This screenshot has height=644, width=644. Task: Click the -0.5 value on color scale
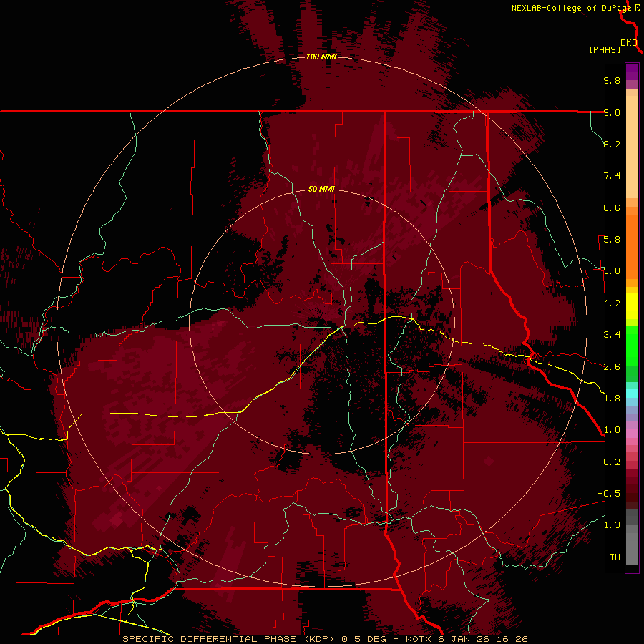coord(609,494)
